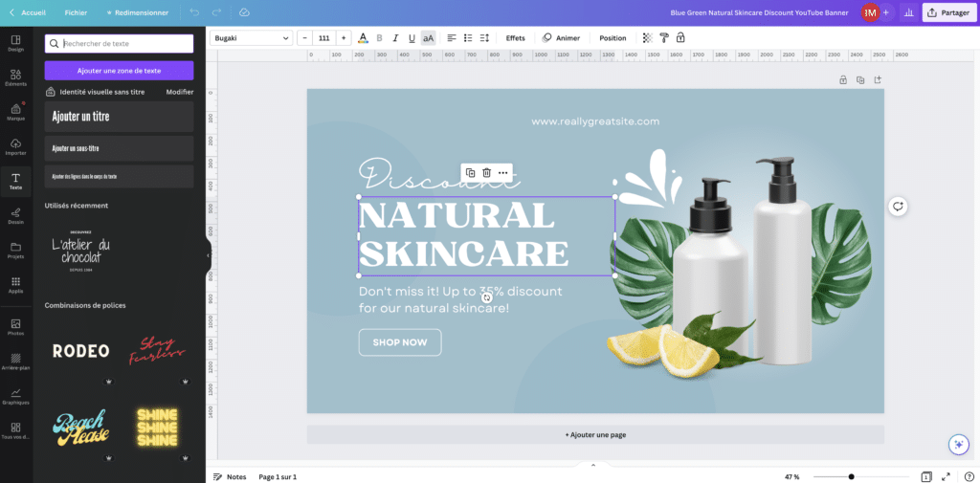980x483 pixels.
Task: Collapse the left text side panel
Action: tap(208, 255)
